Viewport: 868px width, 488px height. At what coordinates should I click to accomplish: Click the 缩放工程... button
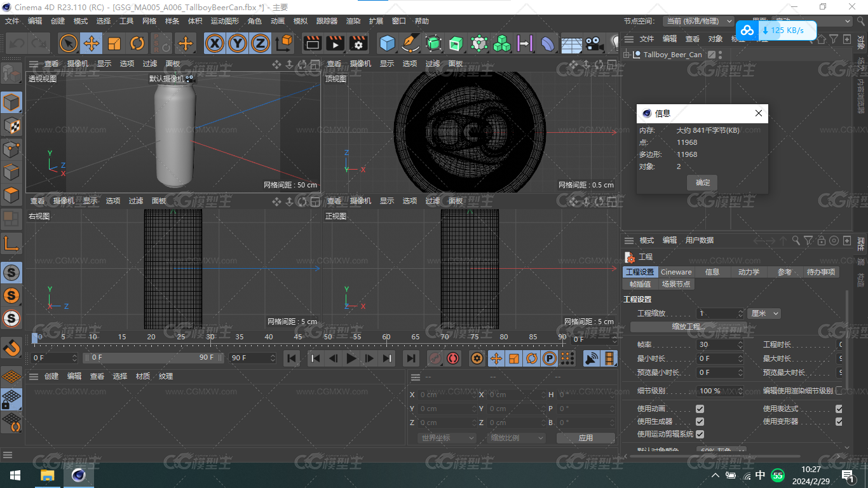point(689,327)
